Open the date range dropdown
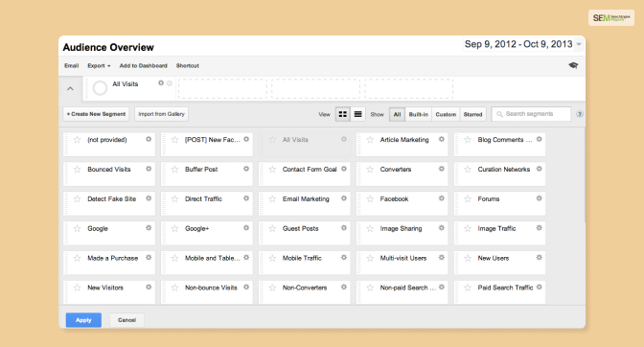The image size is (644, 347). (x=522, y=44)
